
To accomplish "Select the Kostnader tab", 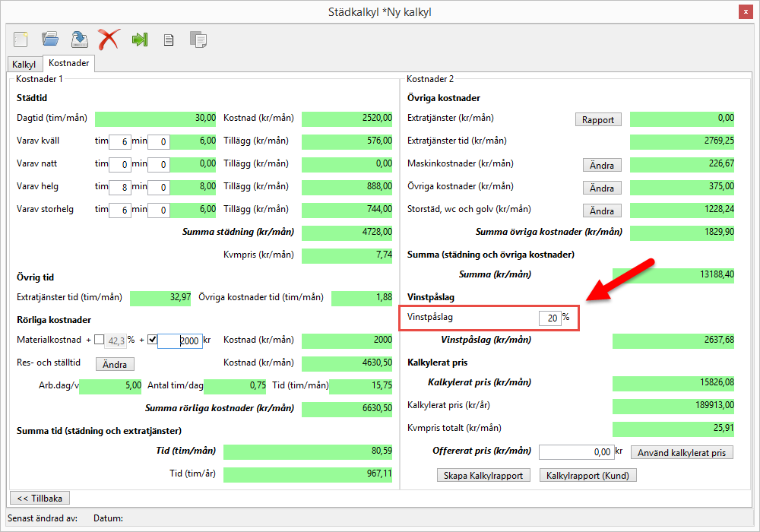I will pos(69,64).
